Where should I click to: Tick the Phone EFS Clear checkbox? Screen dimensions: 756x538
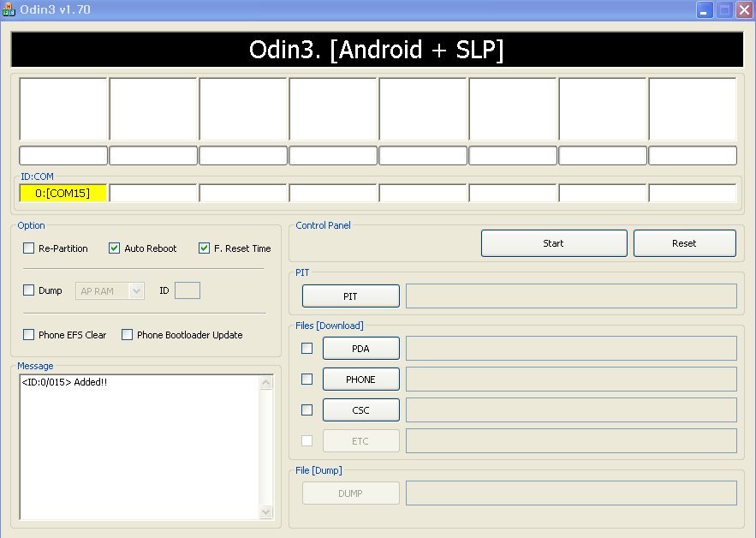28,334
